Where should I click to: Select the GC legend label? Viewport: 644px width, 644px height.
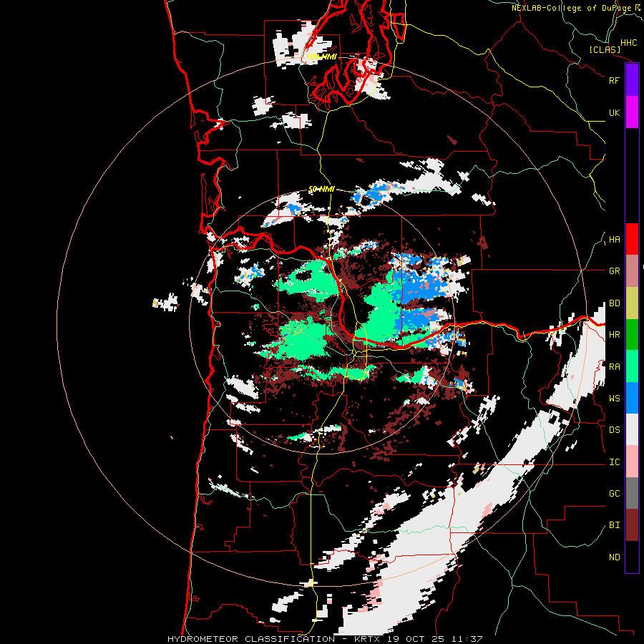pyautogui.click(x=615, y=494)
